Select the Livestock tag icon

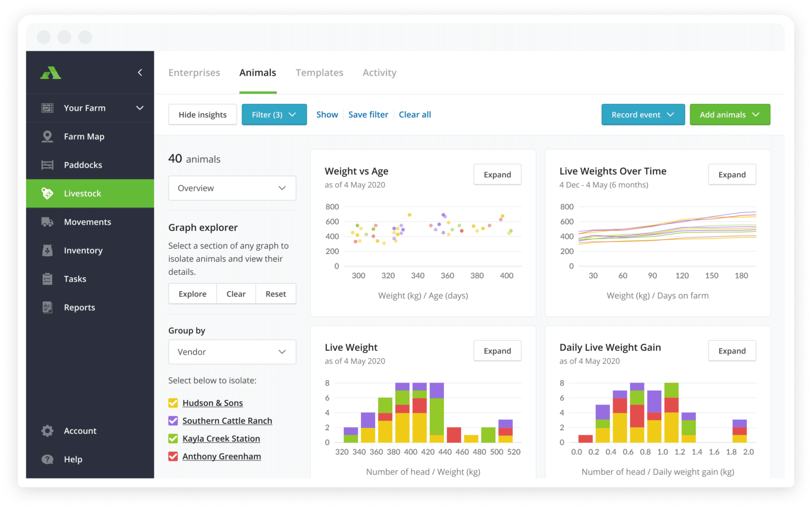(48, 194)
